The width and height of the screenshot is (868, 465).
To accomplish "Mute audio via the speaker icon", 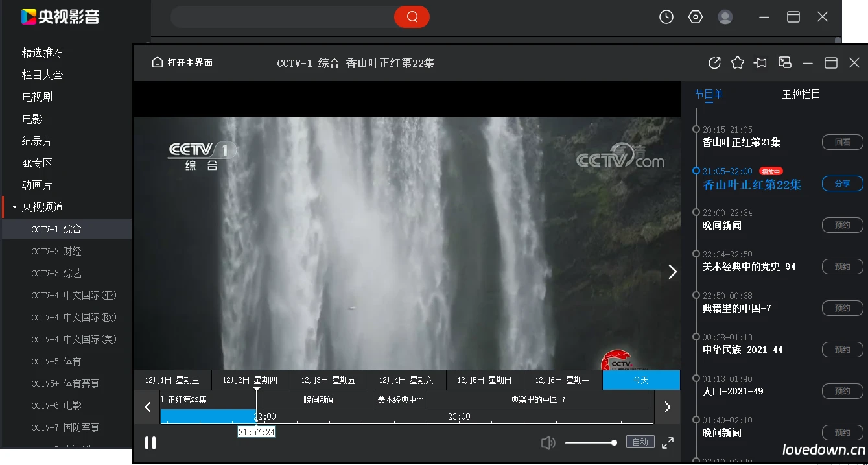I will tap(548, 442).
